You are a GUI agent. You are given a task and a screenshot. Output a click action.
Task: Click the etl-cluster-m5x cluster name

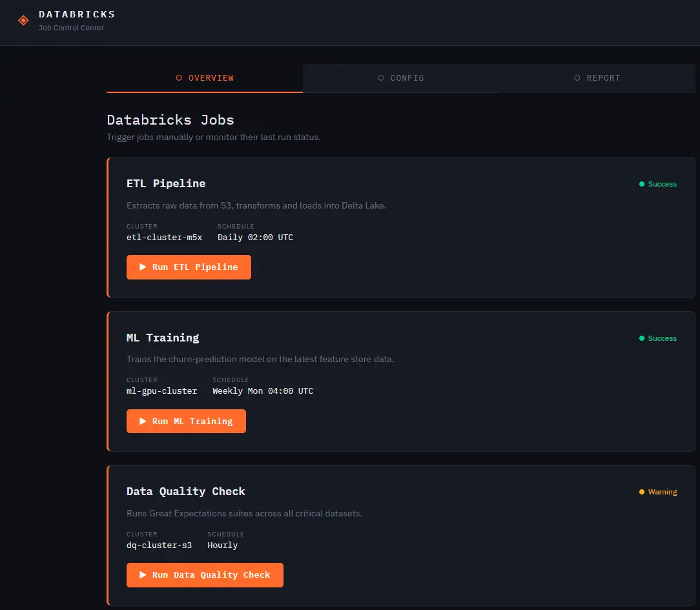click(164, 238)
